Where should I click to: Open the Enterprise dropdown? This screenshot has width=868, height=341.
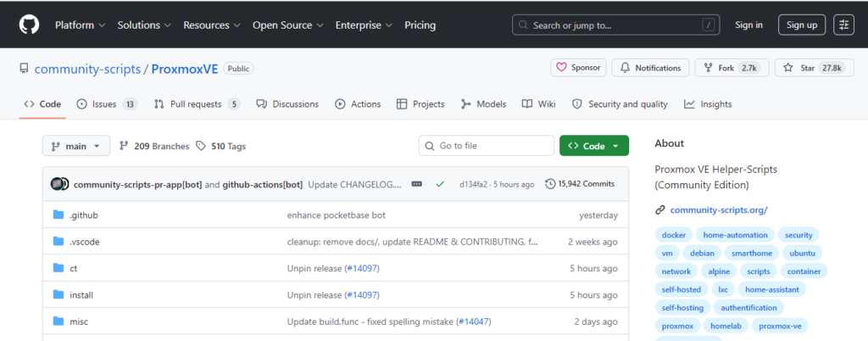tap(364, 25)
